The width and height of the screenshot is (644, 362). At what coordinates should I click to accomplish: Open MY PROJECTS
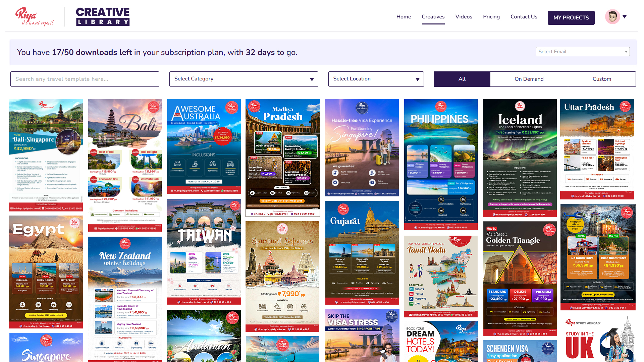[x=571, y=18]
